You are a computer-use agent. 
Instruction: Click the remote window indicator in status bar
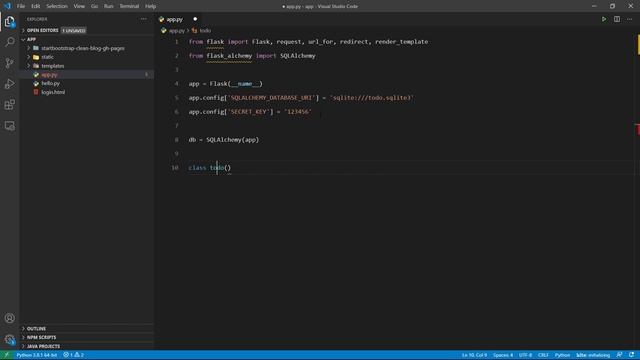(x=6, y=355)
